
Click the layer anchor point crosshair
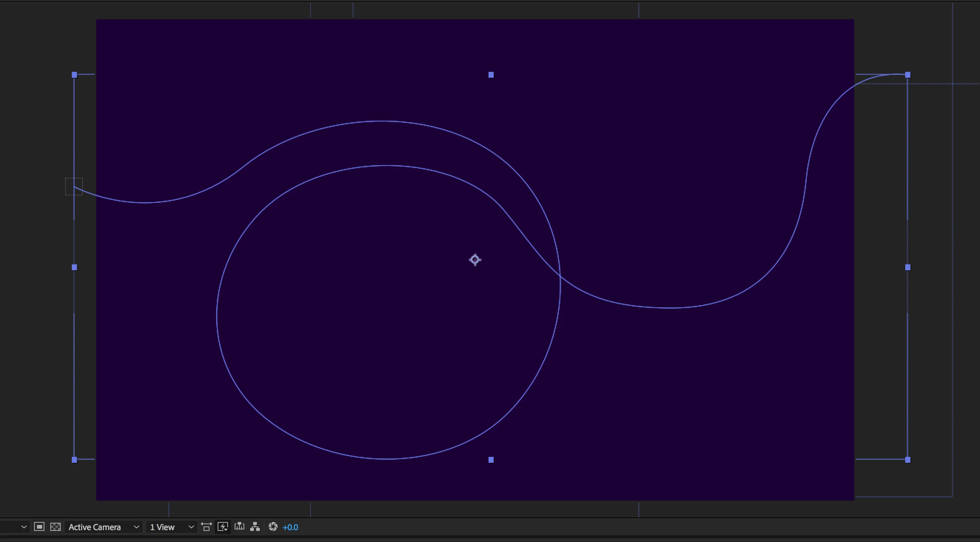coord(475,260)
